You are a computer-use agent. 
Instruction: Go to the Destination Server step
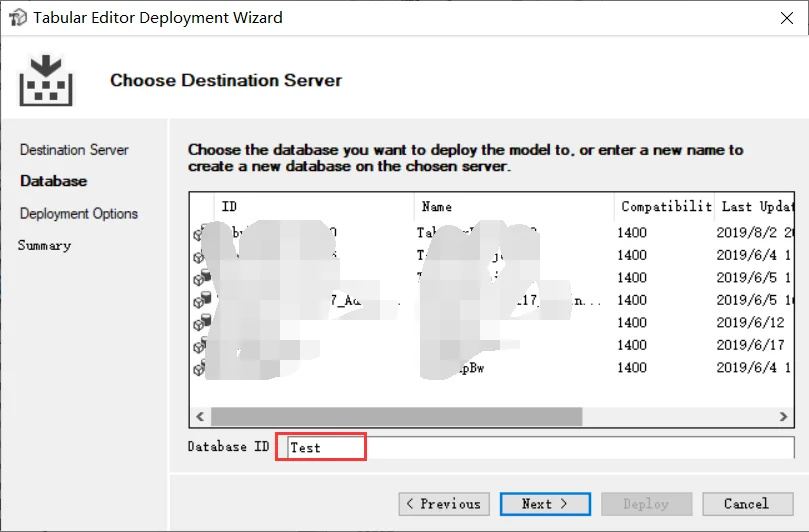[x=74, y=150]
